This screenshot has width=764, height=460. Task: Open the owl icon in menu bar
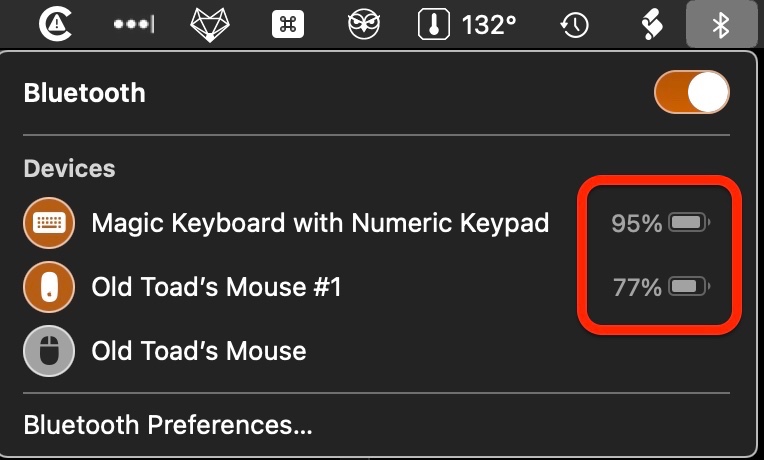pos(364,25)
